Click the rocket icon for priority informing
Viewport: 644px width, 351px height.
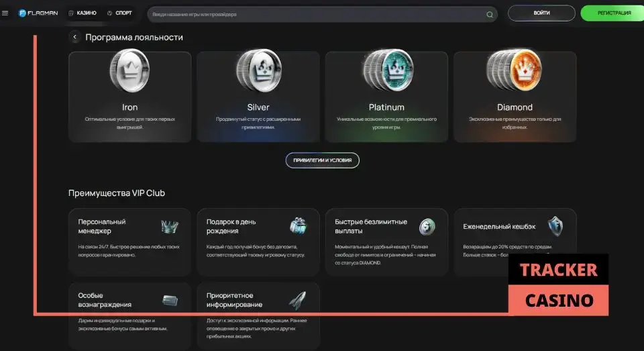(298, 300)
